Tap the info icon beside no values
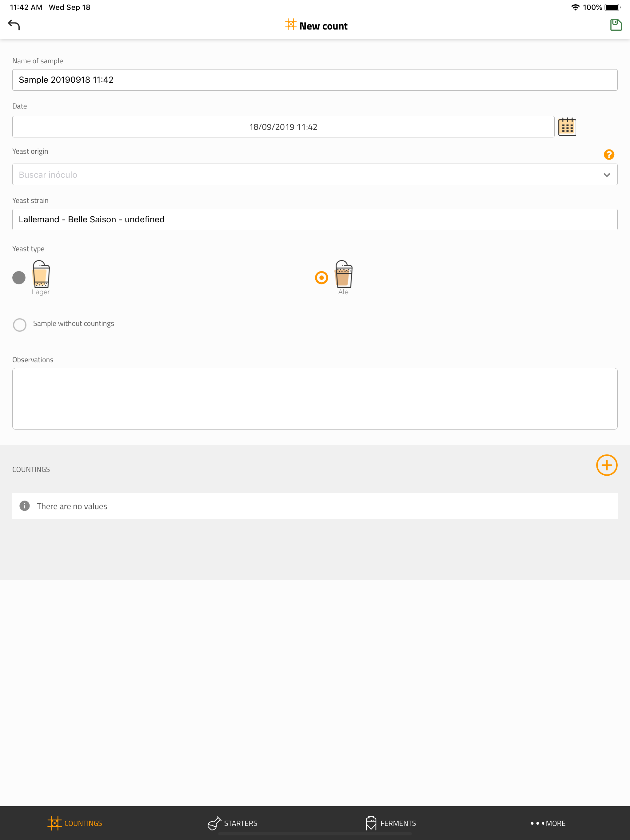630x840 pixels. pos(25,506)
